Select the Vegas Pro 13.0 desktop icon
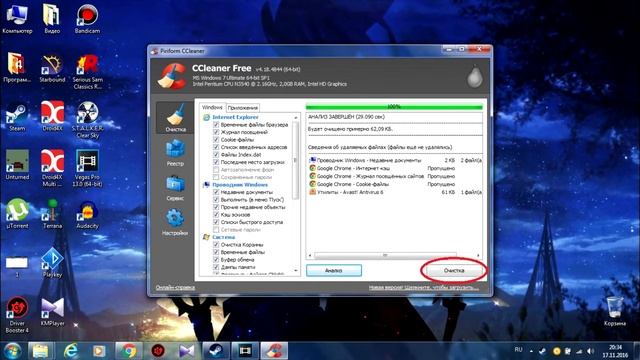Viewport: 640px width, 360px height. tap(87, 168)
